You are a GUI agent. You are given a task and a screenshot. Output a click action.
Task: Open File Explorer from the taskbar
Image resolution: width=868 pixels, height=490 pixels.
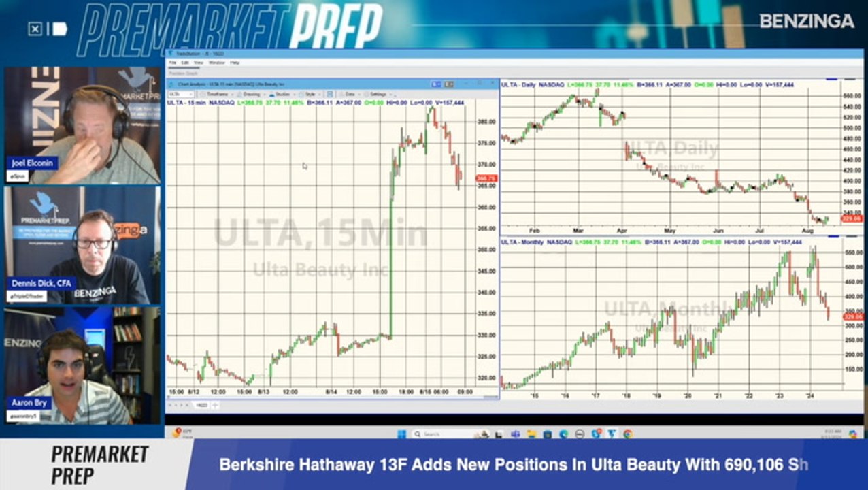[x=532, y=434]
